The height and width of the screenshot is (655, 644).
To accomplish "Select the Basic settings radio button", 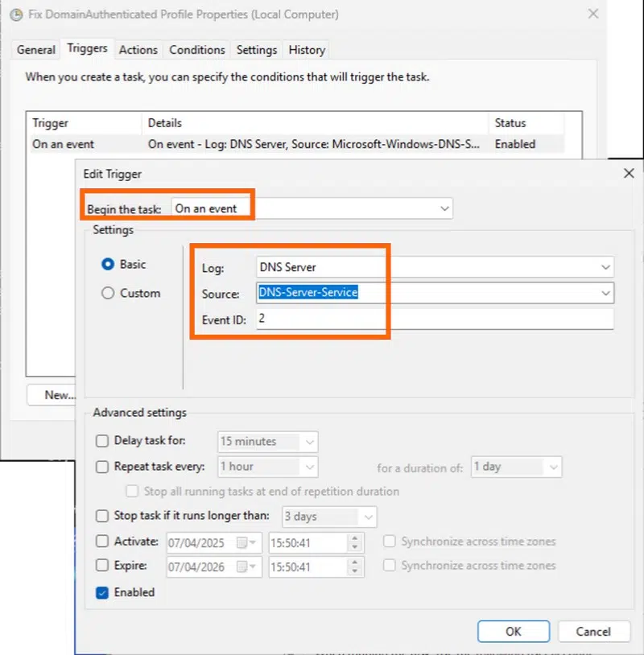I will [x=108, y=264].
